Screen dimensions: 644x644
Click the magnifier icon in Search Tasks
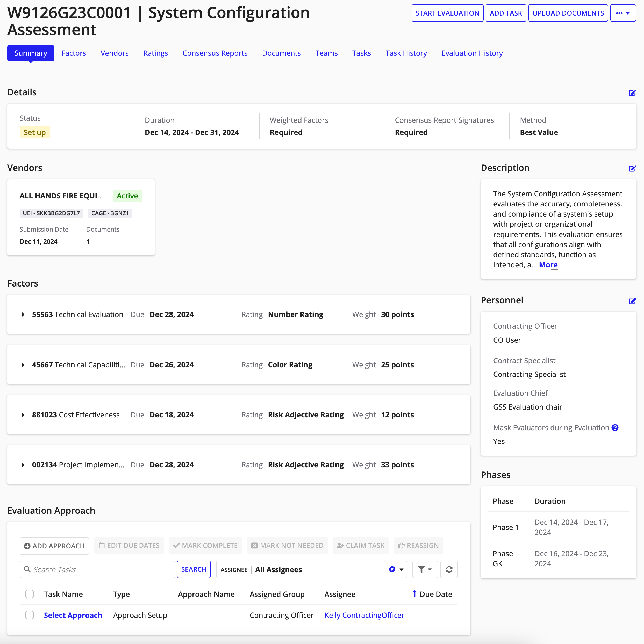(27, 569)
